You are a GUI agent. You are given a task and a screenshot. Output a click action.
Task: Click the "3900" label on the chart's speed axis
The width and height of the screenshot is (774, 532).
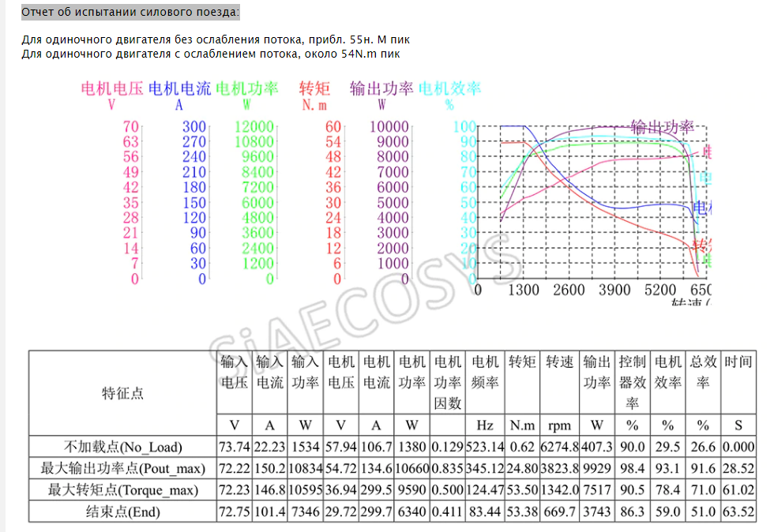pyautogui.click(x=614, y=290)
